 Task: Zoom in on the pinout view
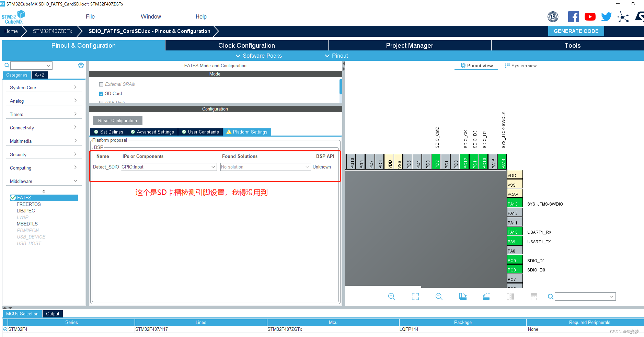click(392, 297)
